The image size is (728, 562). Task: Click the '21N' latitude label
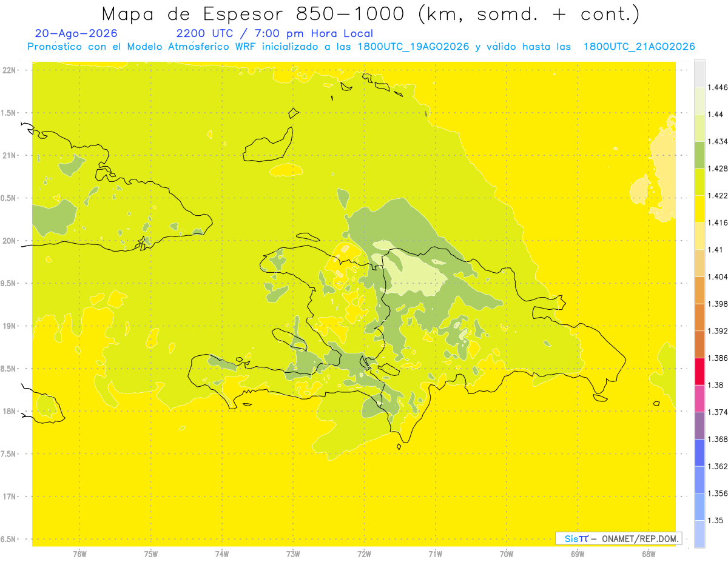[x=10, y=155]
